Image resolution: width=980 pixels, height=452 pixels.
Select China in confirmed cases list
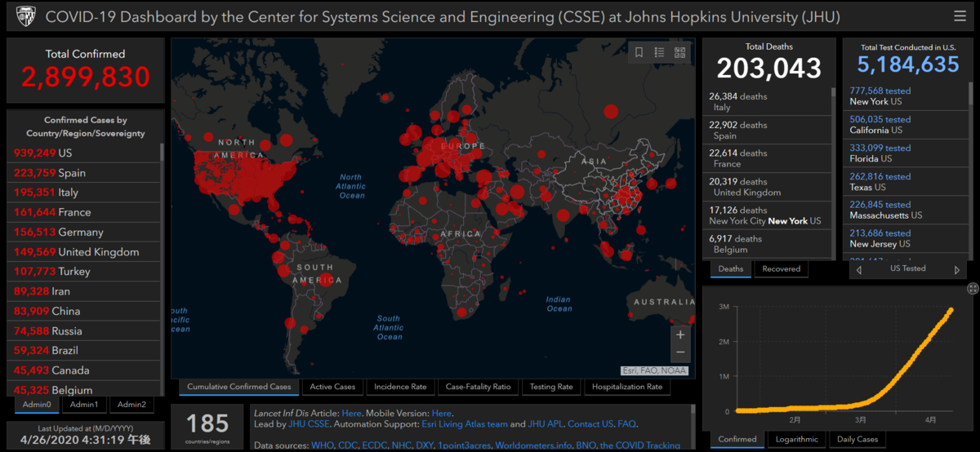point(84,311)
